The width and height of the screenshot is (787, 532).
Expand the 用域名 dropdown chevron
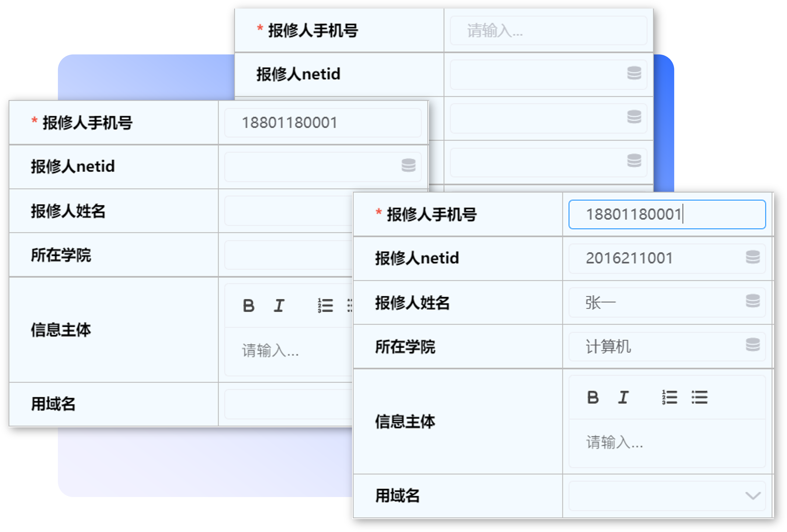pos(753,496)
